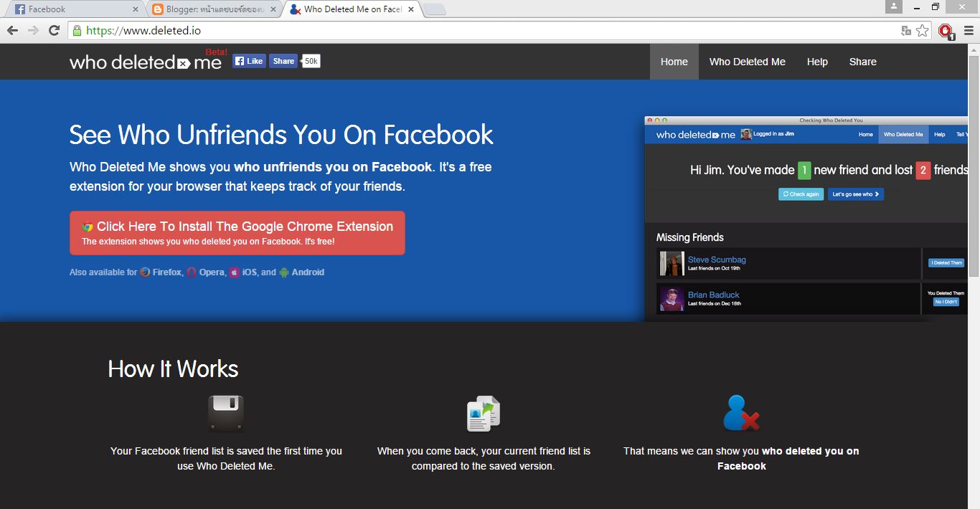Viewport: 980px width, 509px height.
Task: Close the Facebook tab
Action: tap(136, 9)
